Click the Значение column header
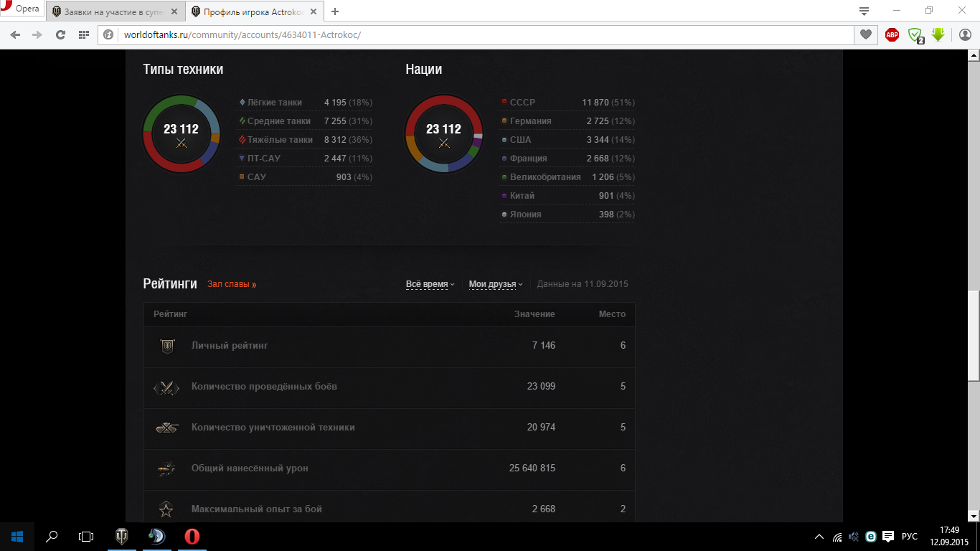980x551 pixels. coord(534,314)
